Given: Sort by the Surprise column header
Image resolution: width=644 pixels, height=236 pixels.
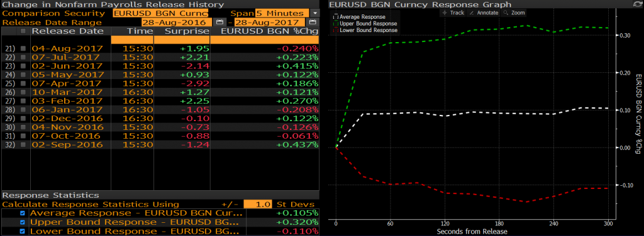Looking at the screenshot, I should (x=182, y=31).
